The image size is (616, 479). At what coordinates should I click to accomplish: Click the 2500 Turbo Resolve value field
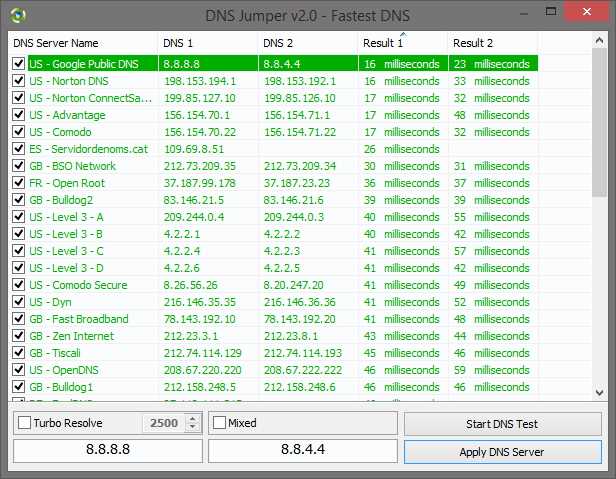[x=164, y=423]
